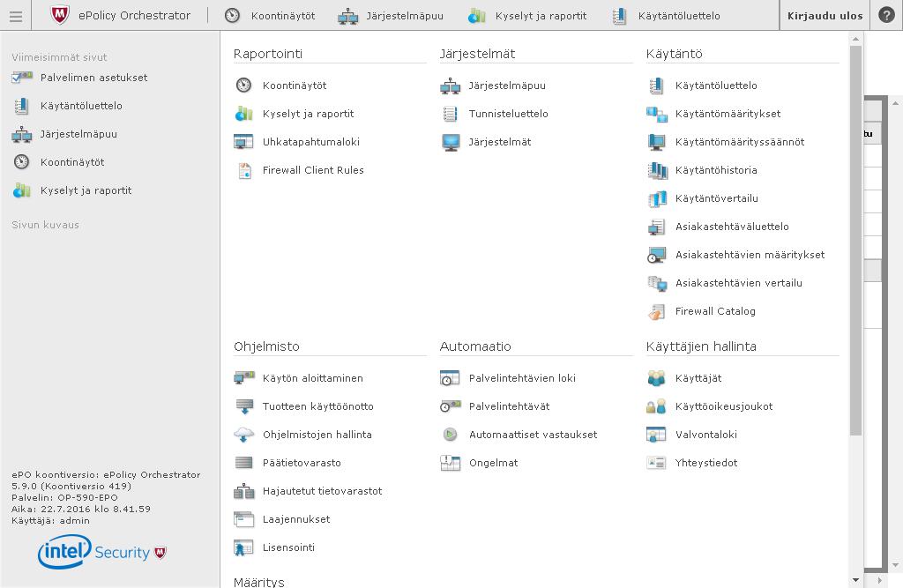Screen dimensions: 903x588
Task: Click the Käytäntöhistoria icon
Action: pos(657,170)
